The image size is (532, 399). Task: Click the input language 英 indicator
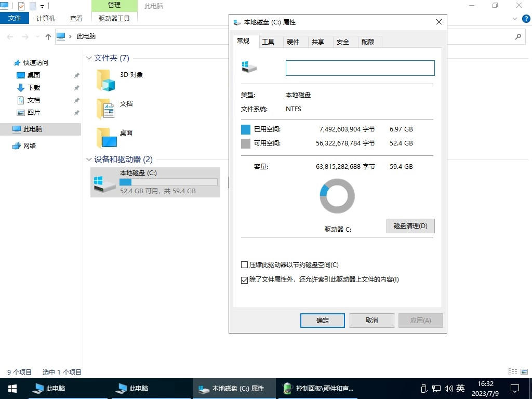(x=460, y=388)
